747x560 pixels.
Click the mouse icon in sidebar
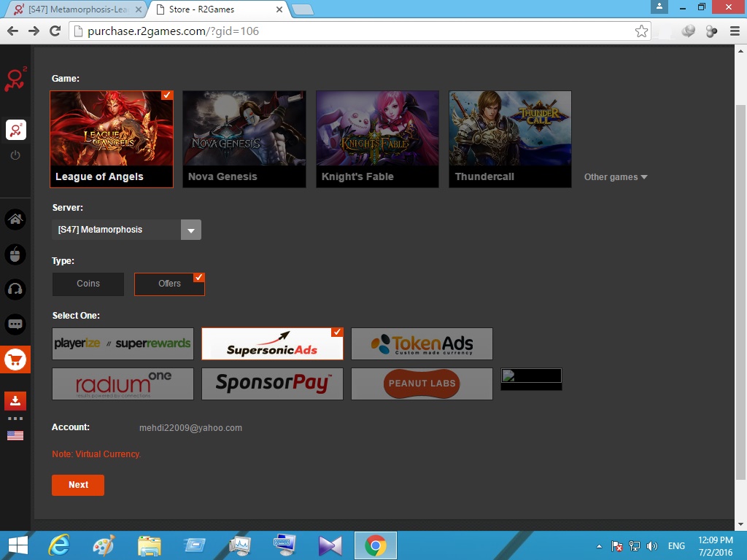pos(15,254)
